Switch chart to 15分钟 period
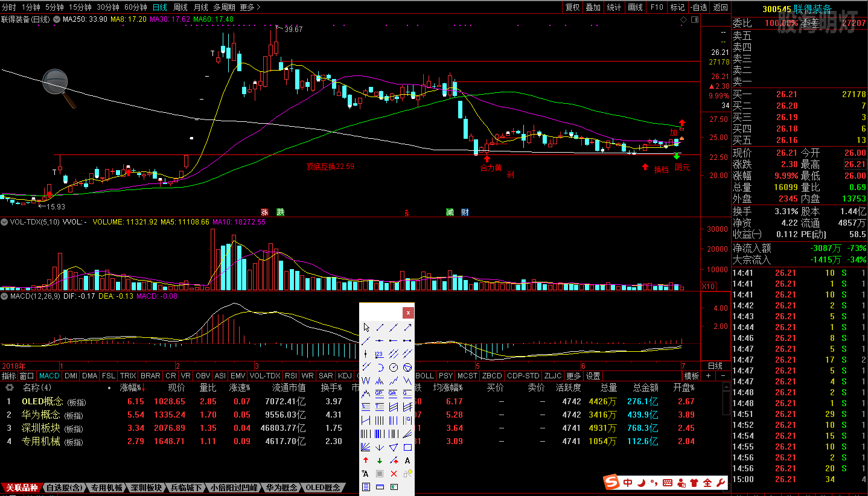Screen dimensions: 868x496 tap(80, 7)
